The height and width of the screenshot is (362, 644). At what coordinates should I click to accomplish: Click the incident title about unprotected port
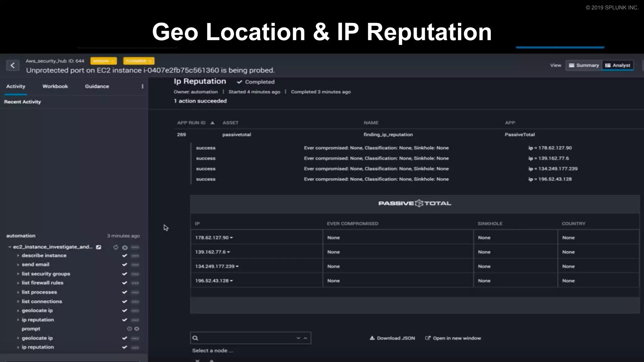[x=150, y=70]
